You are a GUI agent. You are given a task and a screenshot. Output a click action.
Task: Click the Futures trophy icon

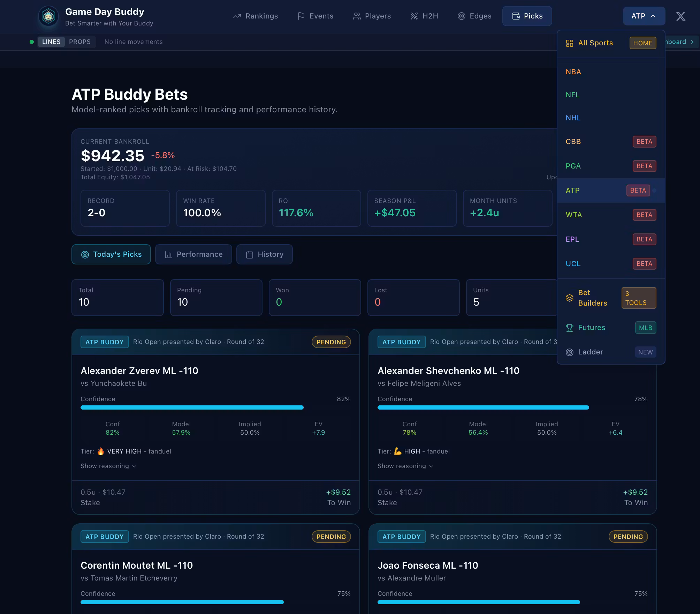click(569, 328)
